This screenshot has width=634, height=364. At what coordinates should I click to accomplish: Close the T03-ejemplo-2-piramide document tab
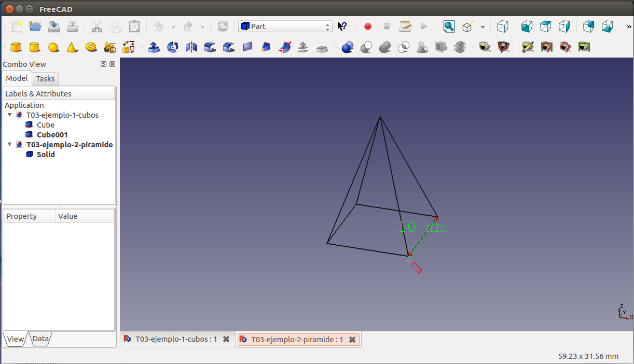coord(352,340)
